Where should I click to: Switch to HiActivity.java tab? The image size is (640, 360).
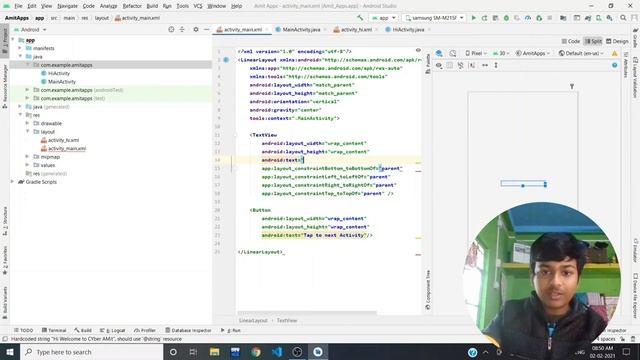408,30
